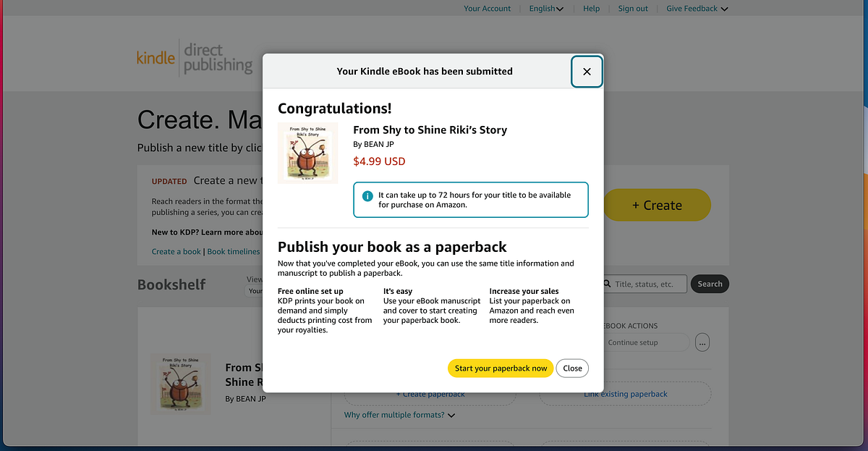The width and height of the screenshot is (868, 451).
Task: Click Start your paperback now button
Action: point(501,368)
